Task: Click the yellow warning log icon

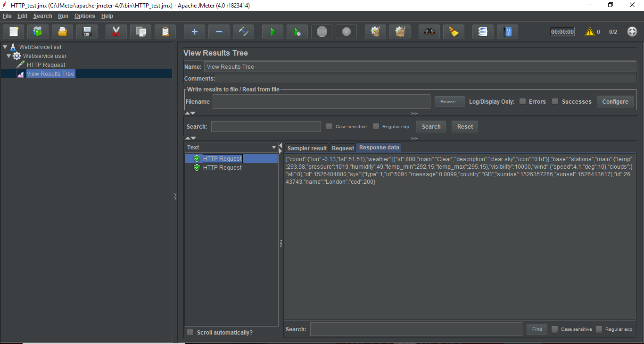Action: click(x=589, y=32)
